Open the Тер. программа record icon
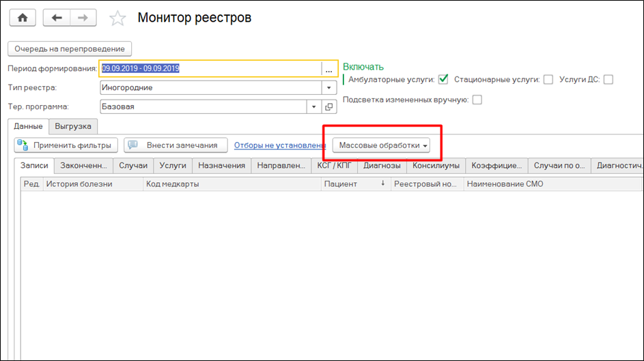Screen dimensions: 644x361 [x=328, y=107]
